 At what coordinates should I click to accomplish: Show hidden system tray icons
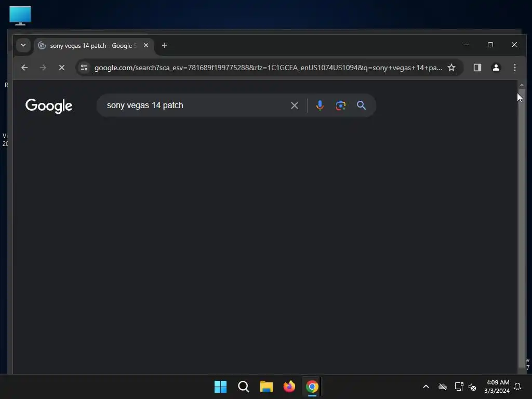pyautogui.click(x=426, y=387)
